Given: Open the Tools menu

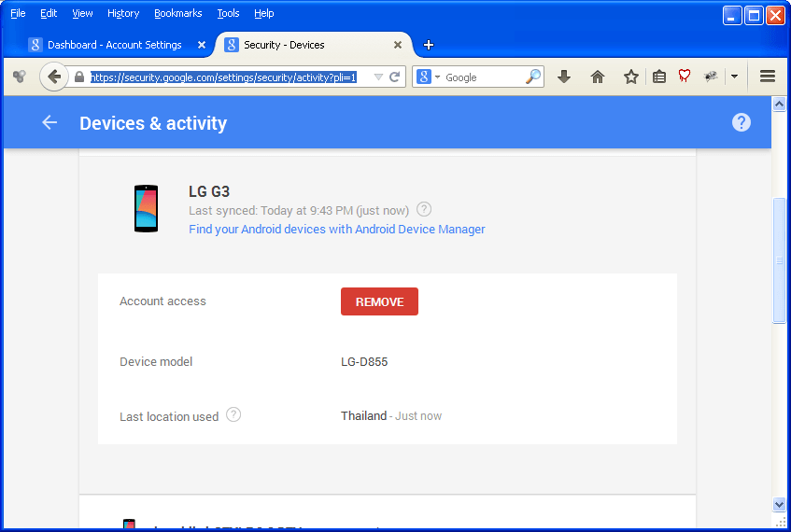Looking at the screenshot, I should [x=228, y=13].
